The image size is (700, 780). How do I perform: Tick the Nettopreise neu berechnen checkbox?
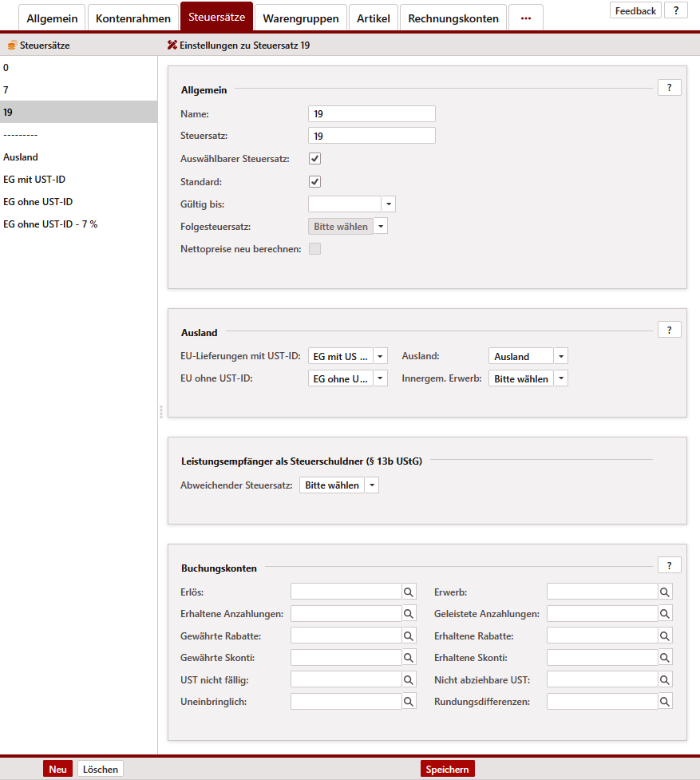[314, 249]
